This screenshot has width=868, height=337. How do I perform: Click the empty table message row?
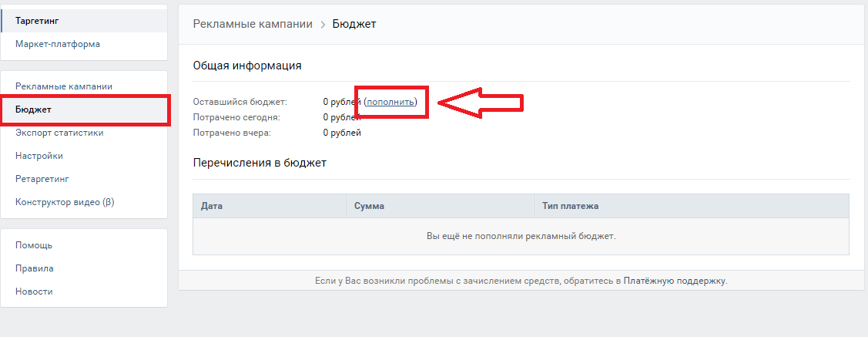[x=521, y=236]
